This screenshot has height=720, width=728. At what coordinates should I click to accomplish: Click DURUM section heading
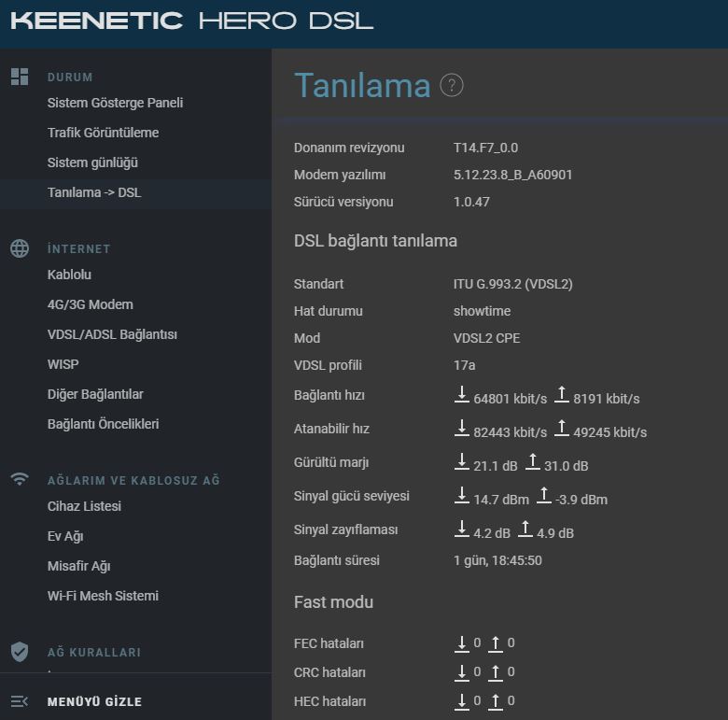coord(70,78)
